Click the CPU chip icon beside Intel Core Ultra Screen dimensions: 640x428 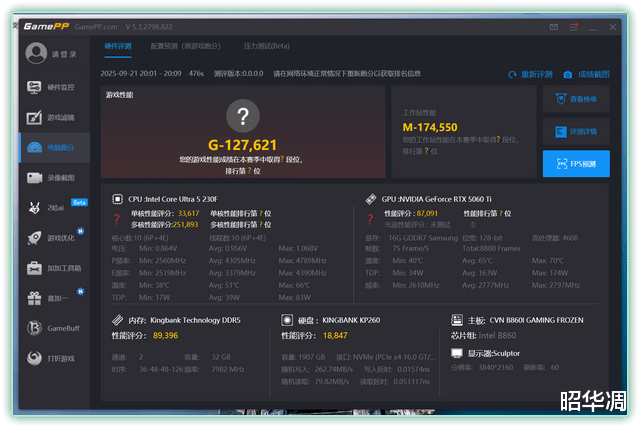[118, 199]
